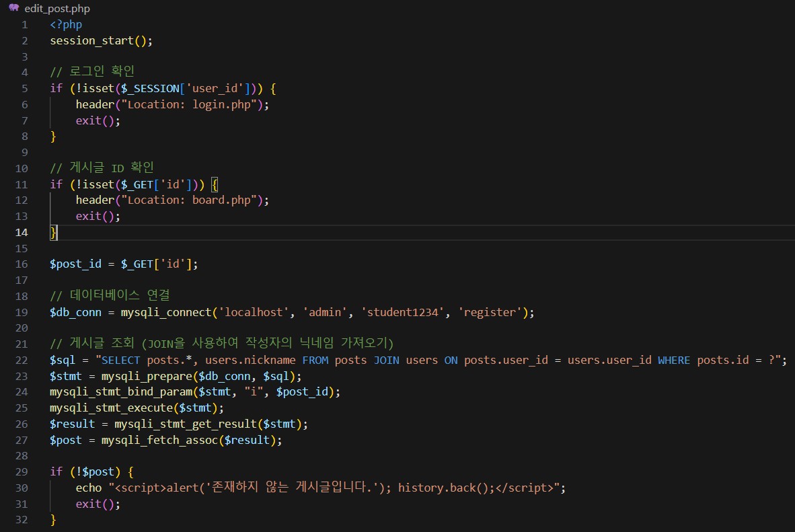Click the JOIN comment on line 21

(x=221, y=343)
